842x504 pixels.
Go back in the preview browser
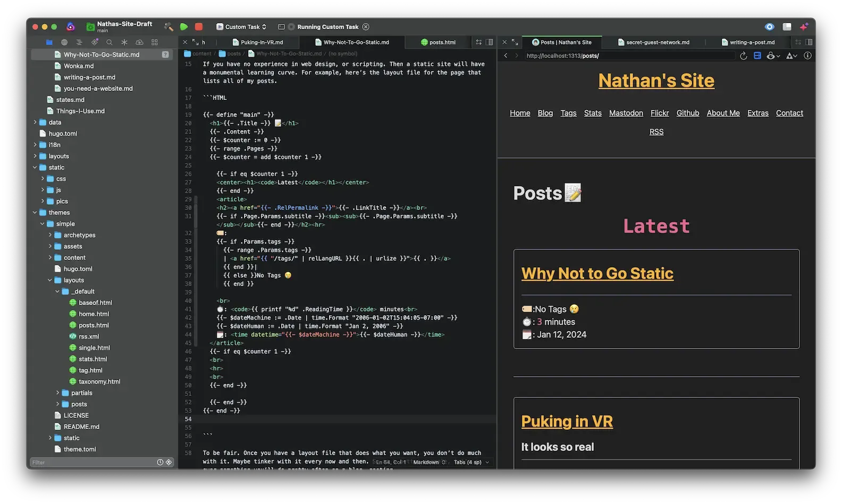(506, 56)
